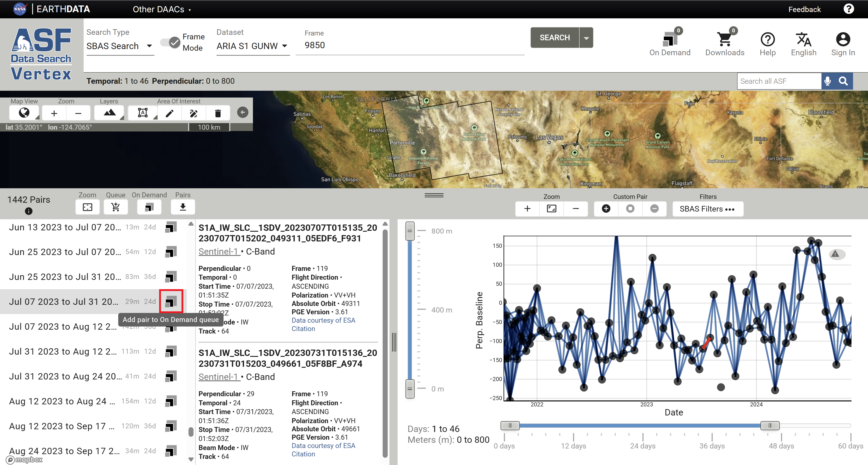Click the download pairs icon

(183, 207)
